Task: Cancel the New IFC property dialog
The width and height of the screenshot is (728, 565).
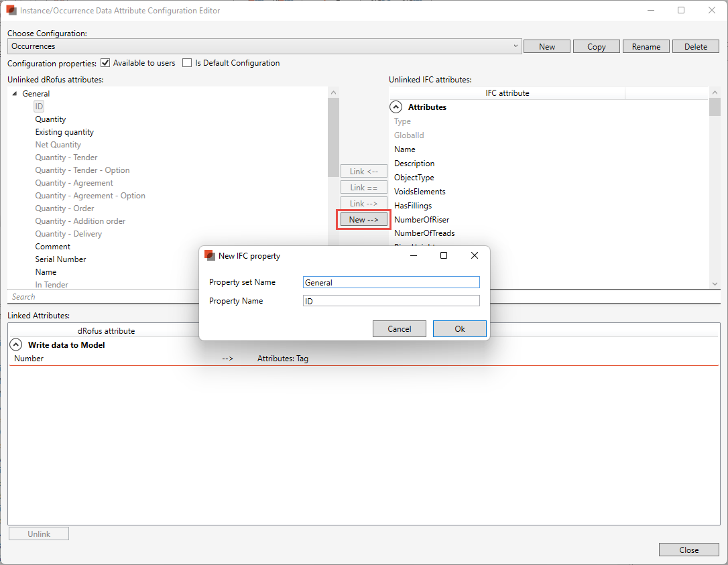Action: [400, 328]
